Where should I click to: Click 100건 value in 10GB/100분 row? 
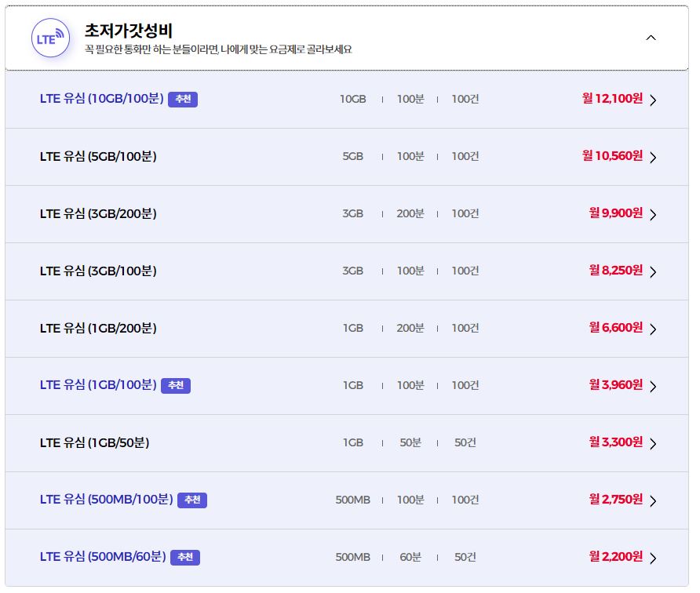[x=465, y=99]
